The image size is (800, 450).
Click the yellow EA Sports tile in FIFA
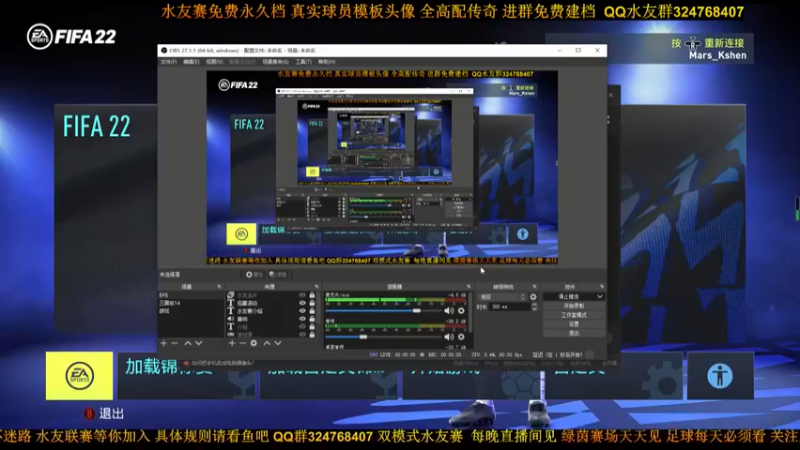click(79, 376)
